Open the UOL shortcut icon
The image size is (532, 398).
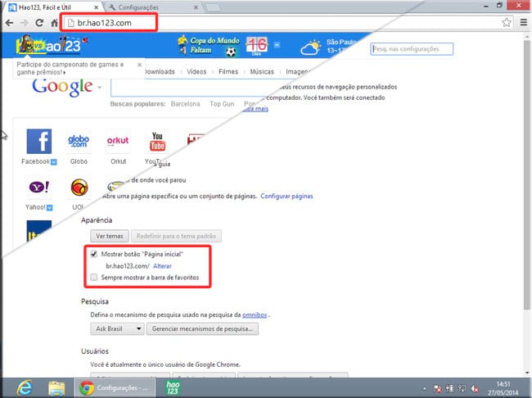pyautogui.click(x=79, y=187)
